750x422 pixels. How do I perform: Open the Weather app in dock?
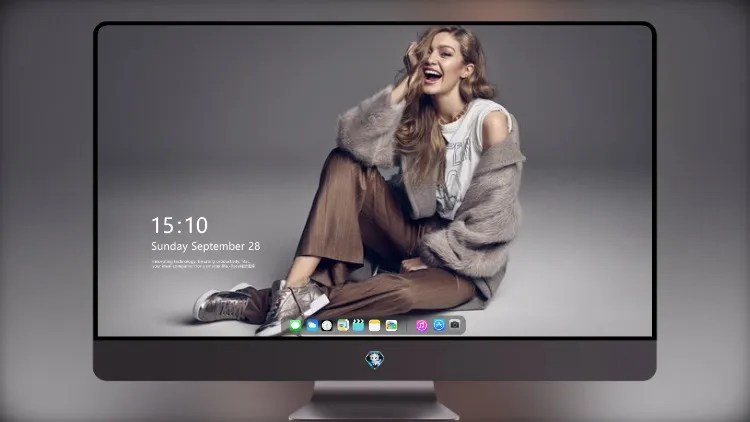click(312, 325)
